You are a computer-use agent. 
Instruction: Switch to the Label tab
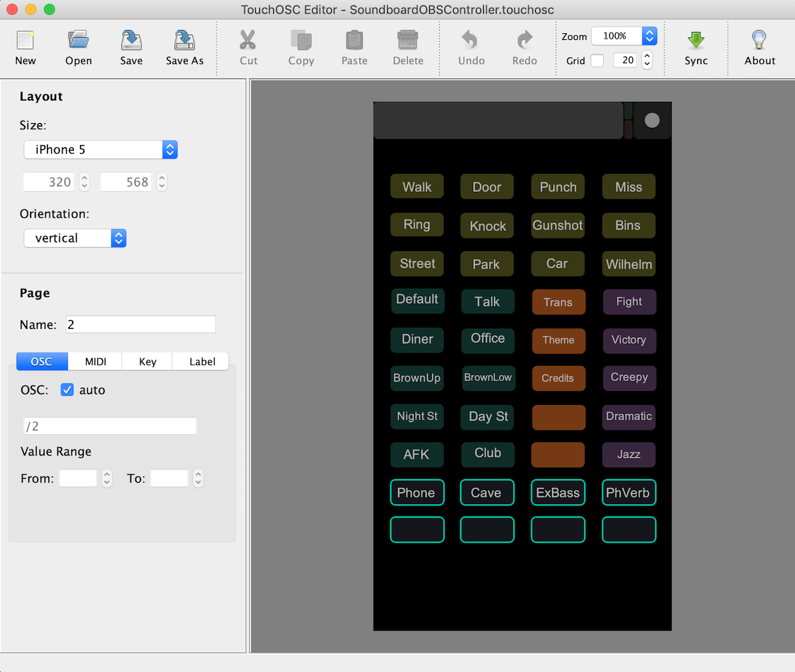pyautogui.click(x=201, y=361)
